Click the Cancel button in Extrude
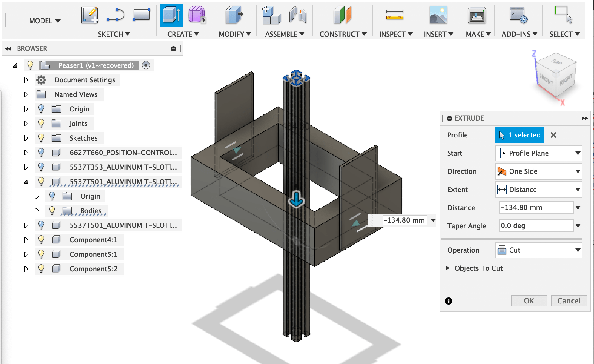This screenshot has height=364, width=594. (x=569, y=301)
